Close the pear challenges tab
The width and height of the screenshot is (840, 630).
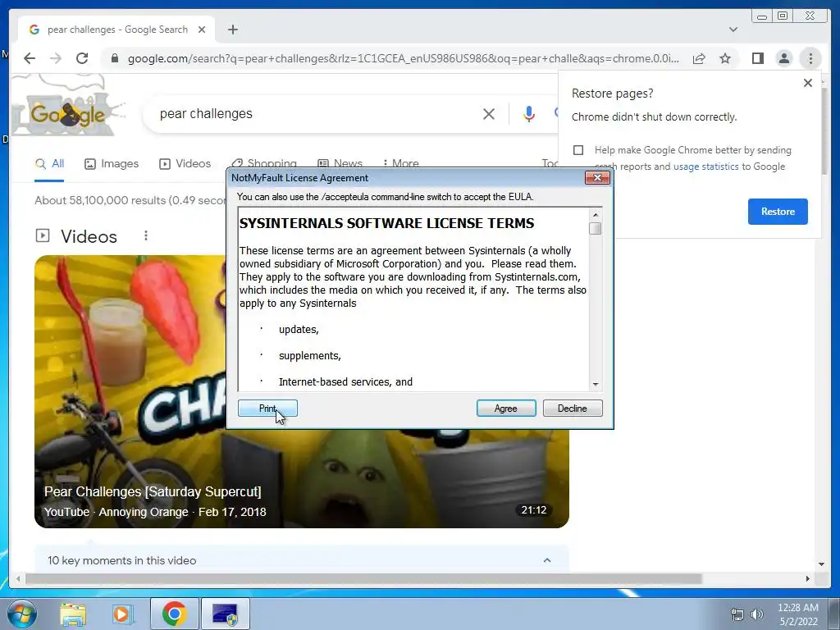pyautogui.click(x=202, y=30)
